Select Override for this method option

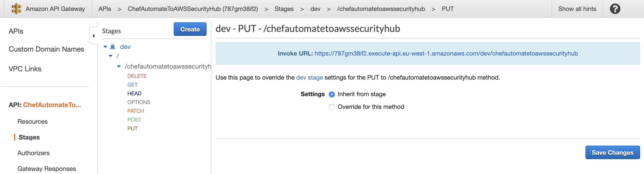(x=332, y=107)
